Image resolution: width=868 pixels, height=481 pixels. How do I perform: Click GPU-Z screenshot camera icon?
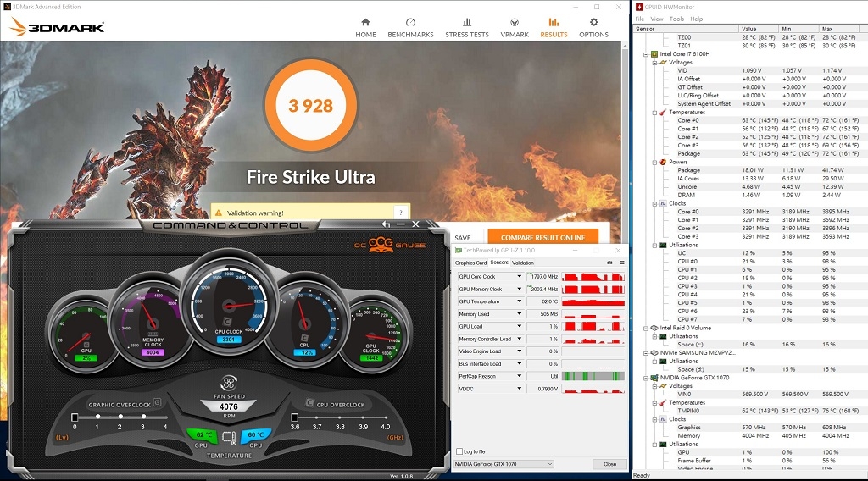click(x=610, y=263)
